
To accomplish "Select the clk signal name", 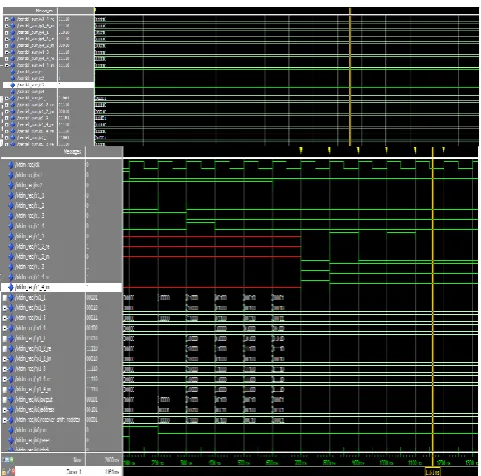I will [x=28, y=165].
